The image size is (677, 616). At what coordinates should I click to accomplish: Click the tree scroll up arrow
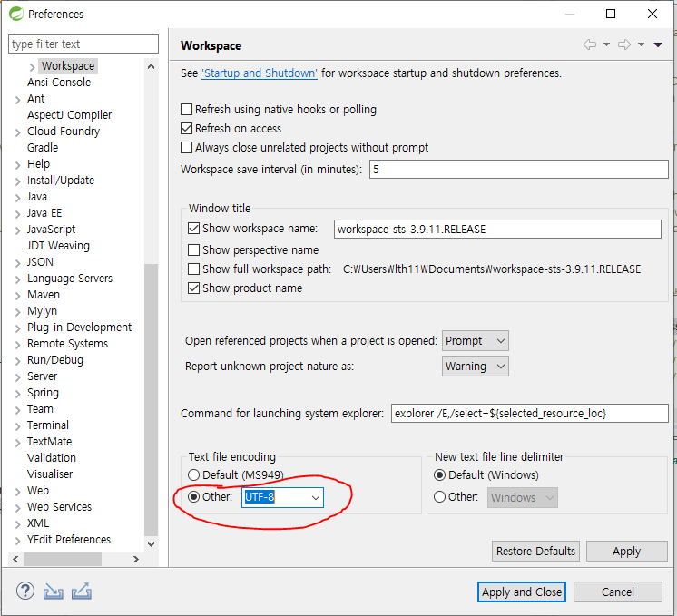pyautogui.click(x=152, y=66)
